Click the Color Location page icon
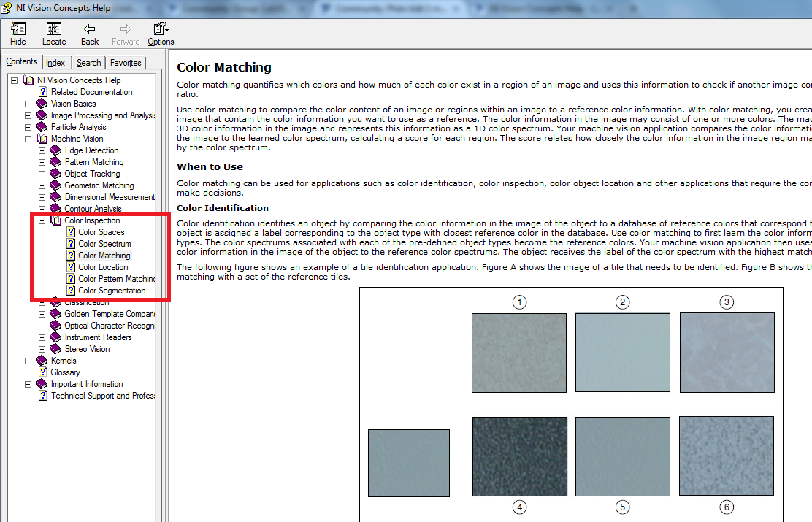 click(x=71, y=267)
